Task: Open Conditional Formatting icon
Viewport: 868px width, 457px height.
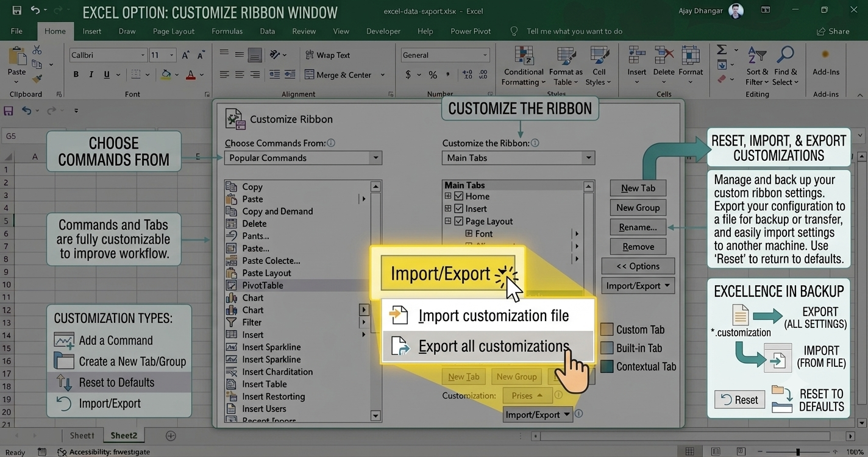Action: 524,56
